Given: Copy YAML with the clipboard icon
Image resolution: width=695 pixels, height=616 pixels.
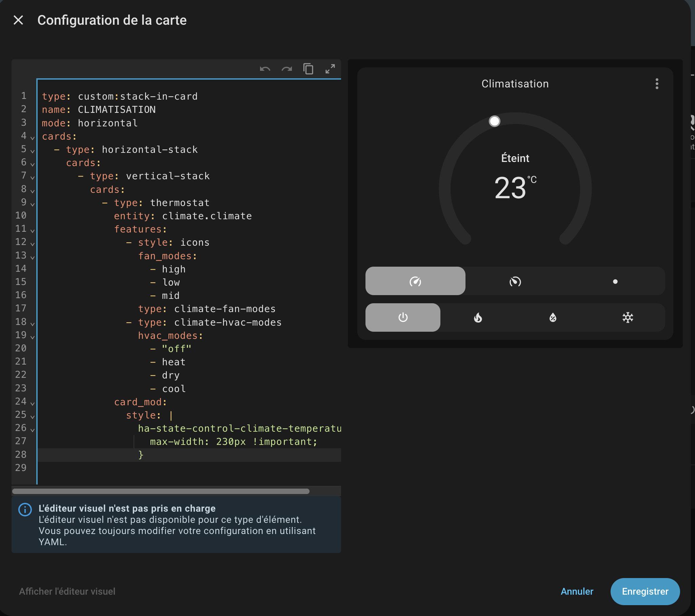Looking at the screenshot, I should (309, 69).
